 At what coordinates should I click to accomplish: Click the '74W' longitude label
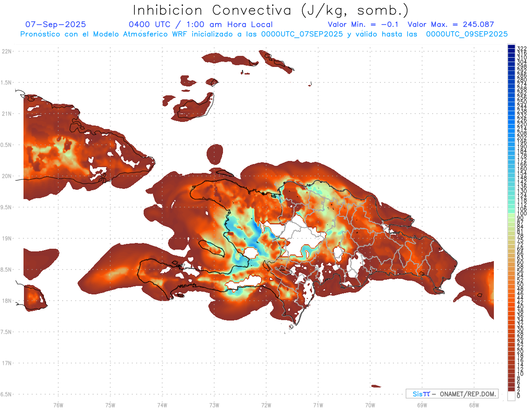162,405
